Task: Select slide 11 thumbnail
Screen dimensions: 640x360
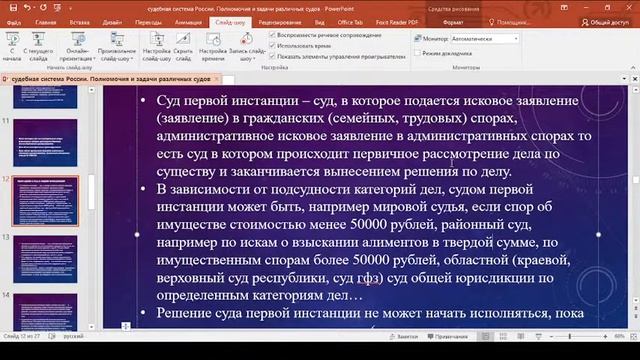Action: pos(45,143)
